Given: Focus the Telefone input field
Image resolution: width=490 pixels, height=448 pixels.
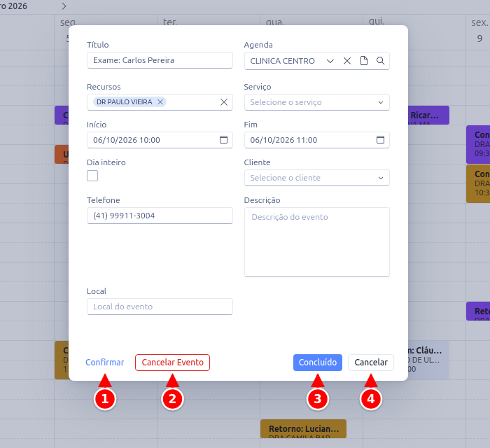Looking at the screenshot, I should click(160, 216).
